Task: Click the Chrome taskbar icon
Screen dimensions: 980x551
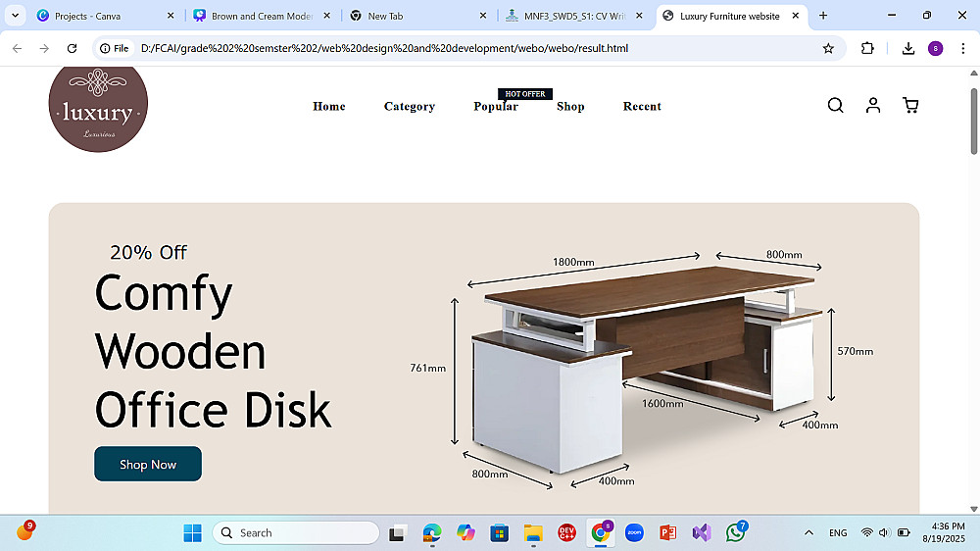Action: (601, 533)
